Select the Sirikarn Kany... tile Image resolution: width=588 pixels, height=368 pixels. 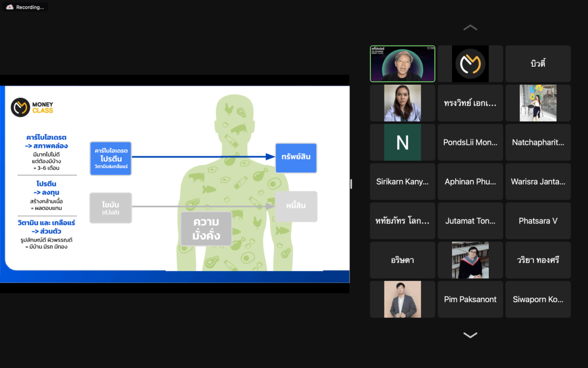tap(402, 182)
